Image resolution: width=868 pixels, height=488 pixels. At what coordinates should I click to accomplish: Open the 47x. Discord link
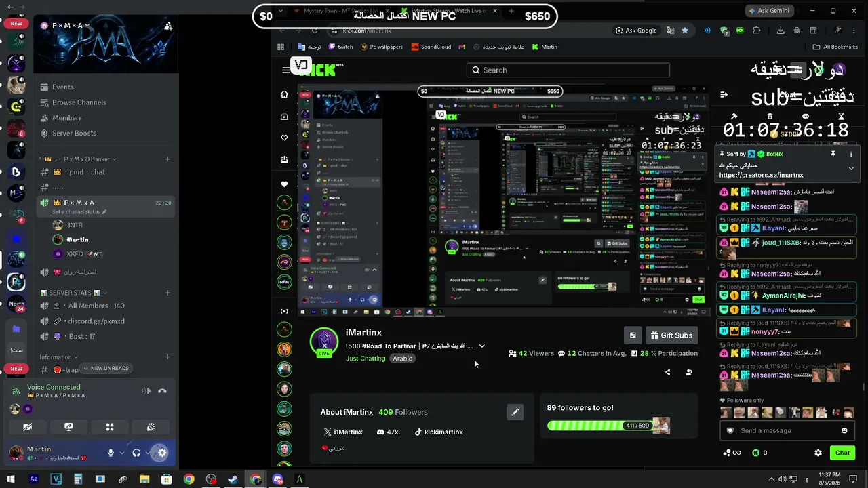click(x=388, y=432)
